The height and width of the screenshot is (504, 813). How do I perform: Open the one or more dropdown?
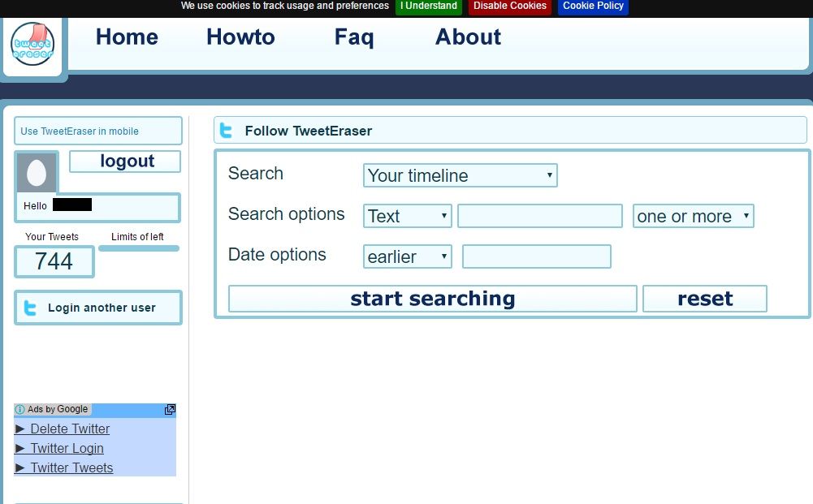pyautogui.click(x=694, y=216)
